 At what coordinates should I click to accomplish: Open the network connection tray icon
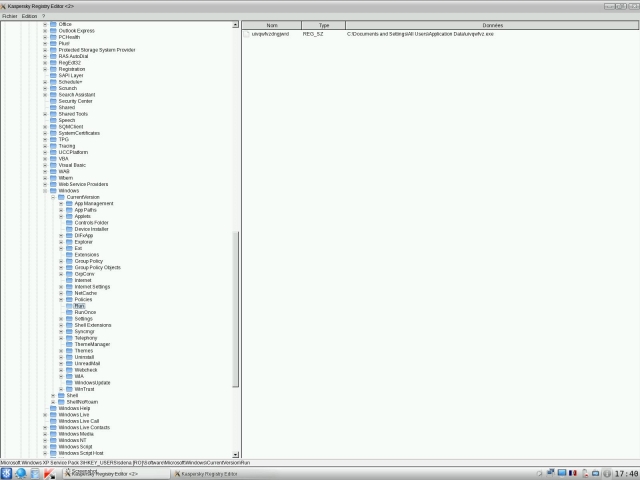(x=551, y=473)
